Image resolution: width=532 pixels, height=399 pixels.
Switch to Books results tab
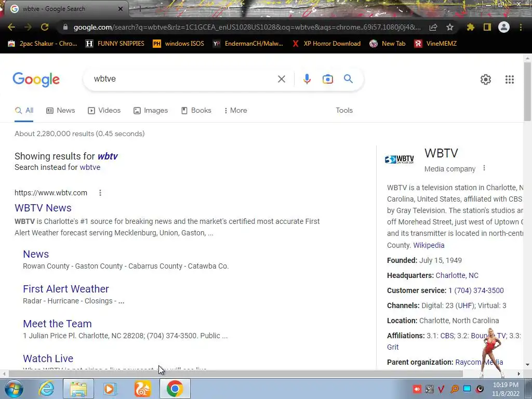[x=196, y=111]
